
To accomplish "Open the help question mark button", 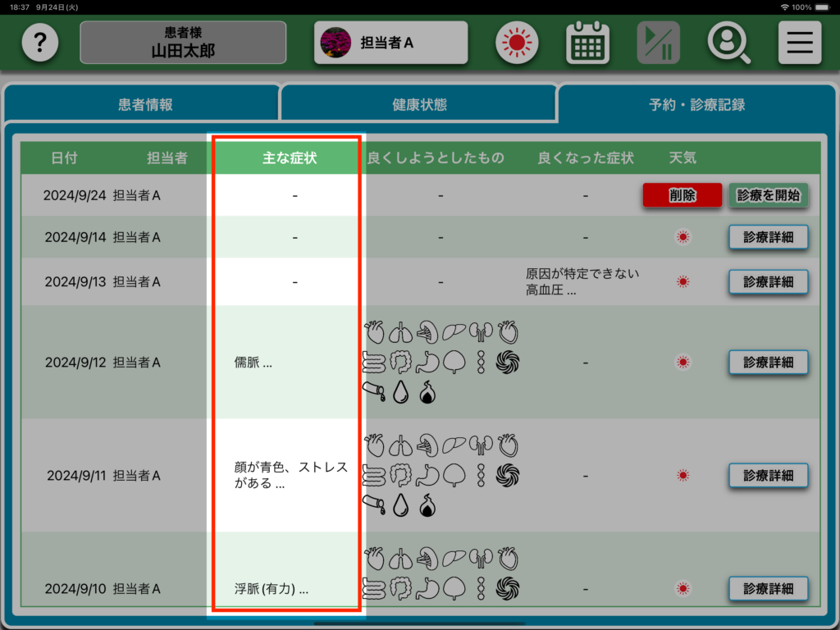I will point(40,43).
